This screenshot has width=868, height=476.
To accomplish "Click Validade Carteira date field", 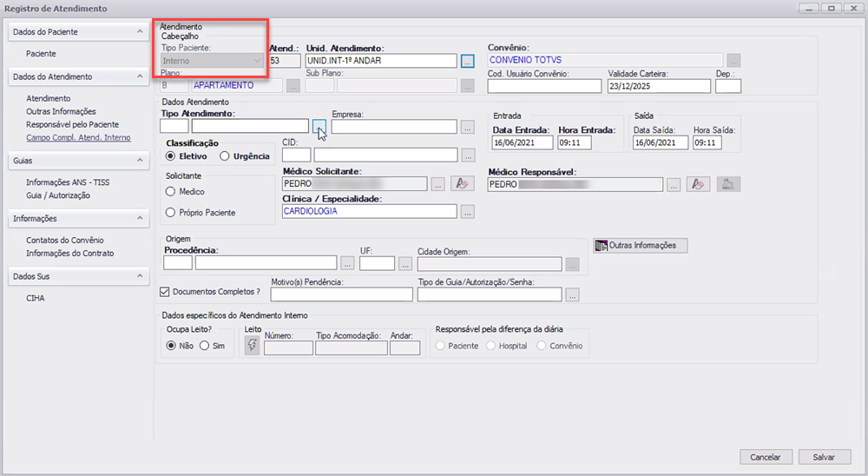I will point(659,86).
